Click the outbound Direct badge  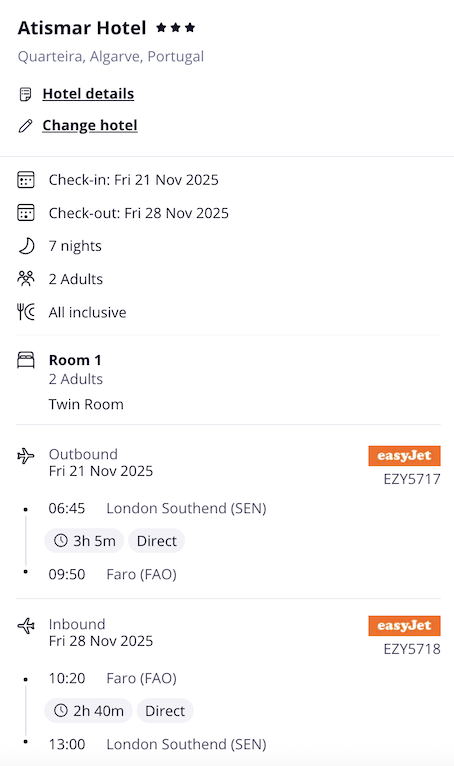(156, 541)
